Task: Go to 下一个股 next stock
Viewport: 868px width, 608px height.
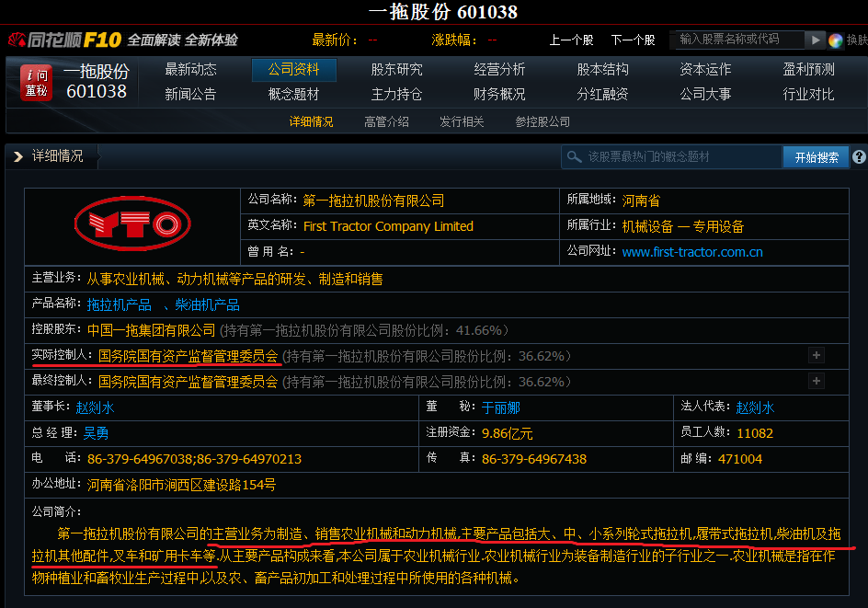Action: click(x=633, y=40)
